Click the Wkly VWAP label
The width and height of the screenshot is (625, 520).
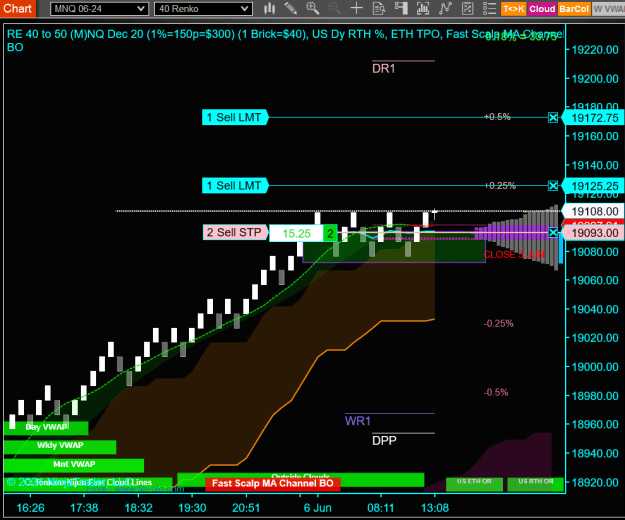pyautogui.click(x=60, y=445)
